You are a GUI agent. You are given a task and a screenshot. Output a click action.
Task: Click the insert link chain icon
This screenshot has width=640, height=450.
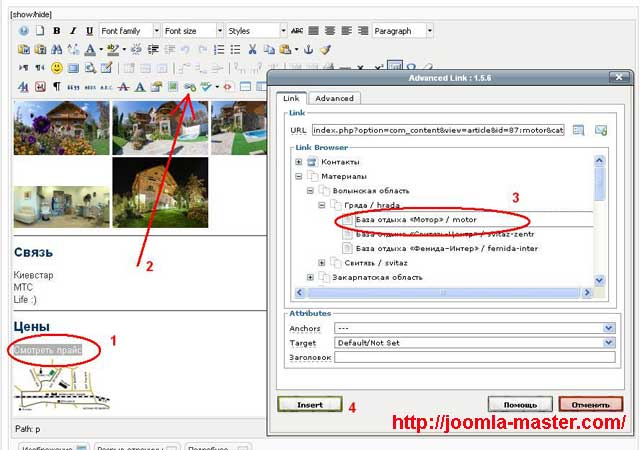click(x=188, y=87)
